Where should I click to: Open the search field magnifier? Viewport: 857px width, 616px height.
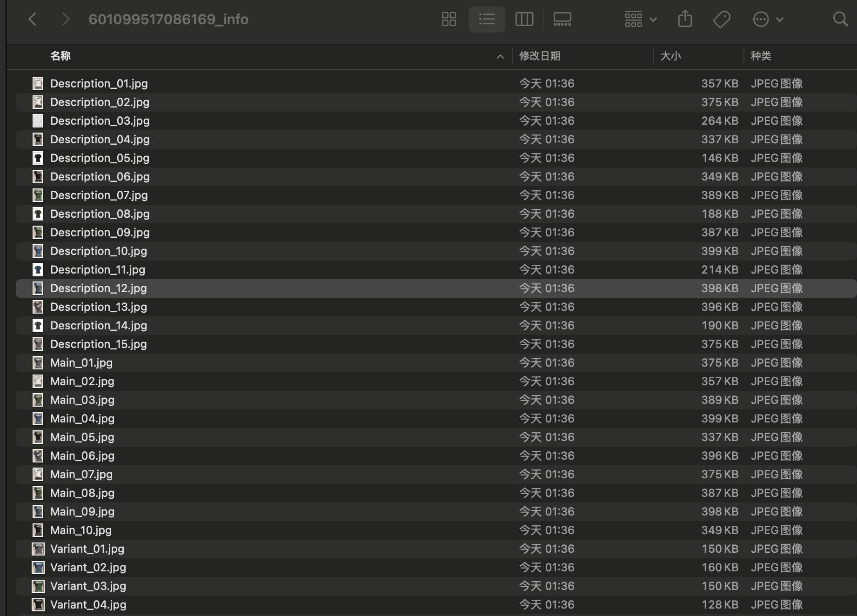click(x=840, y=19)
